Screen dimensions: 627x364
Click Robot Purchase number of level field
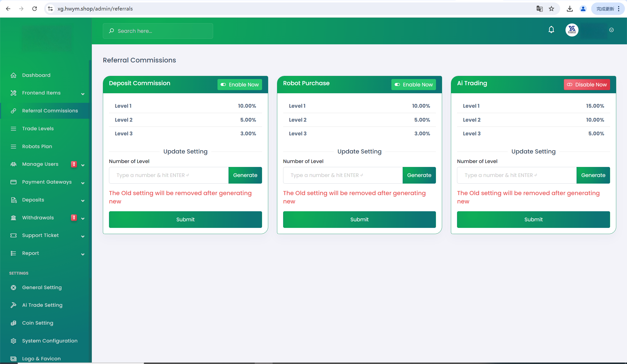342,175
